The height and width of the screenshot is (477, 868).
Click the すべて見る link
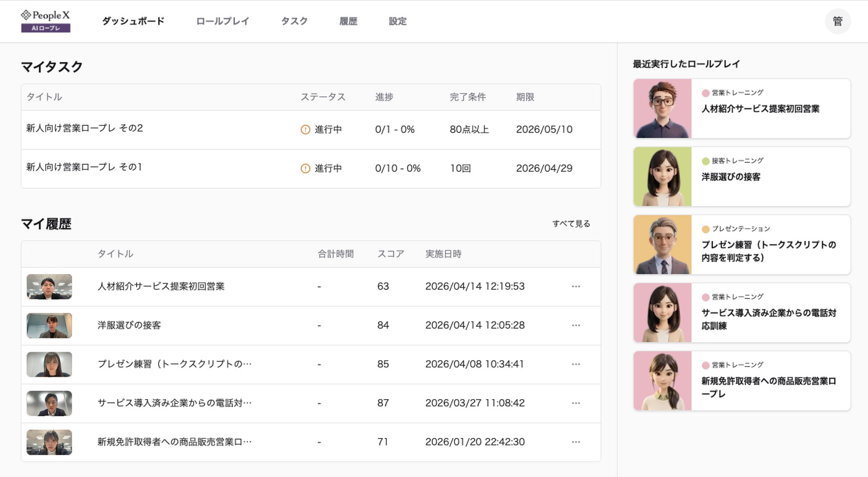click(571, 224)
